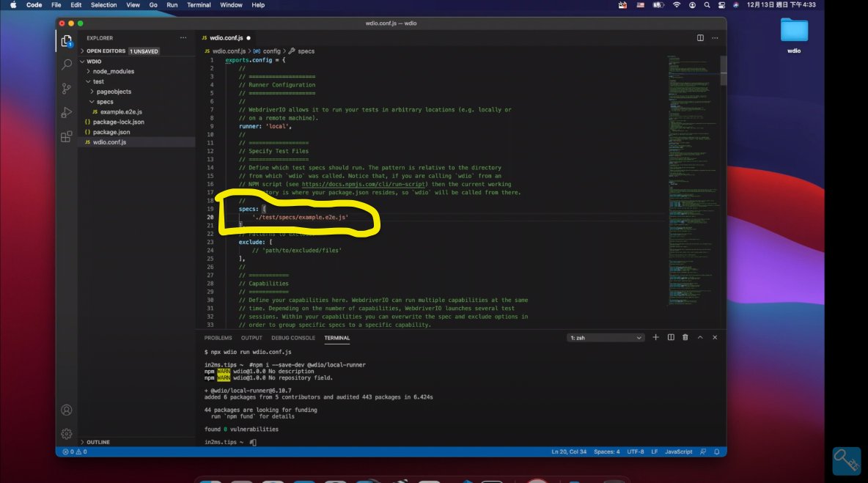Create a new terminal with plus icon
The width and height of the screenshot is (868, 483).
(x=656, y=337)
